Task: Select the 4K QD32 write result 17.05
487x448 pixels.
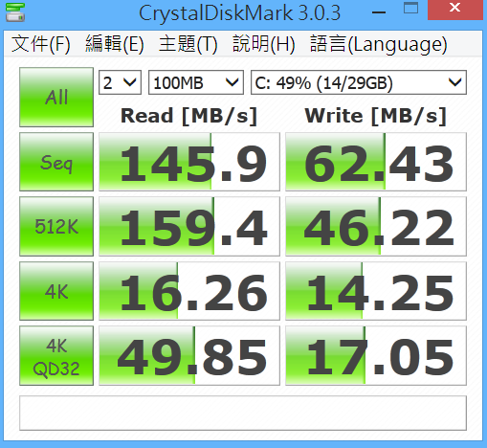Action: pos(376,355)
